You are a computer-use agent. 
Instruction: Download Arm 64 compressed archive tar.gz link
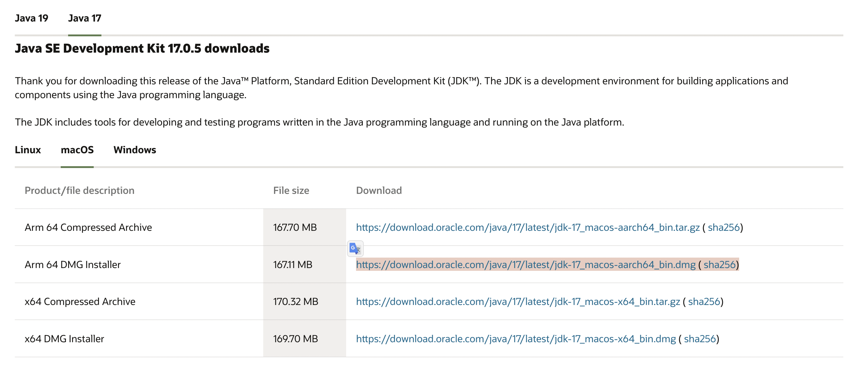click(527, 227)
